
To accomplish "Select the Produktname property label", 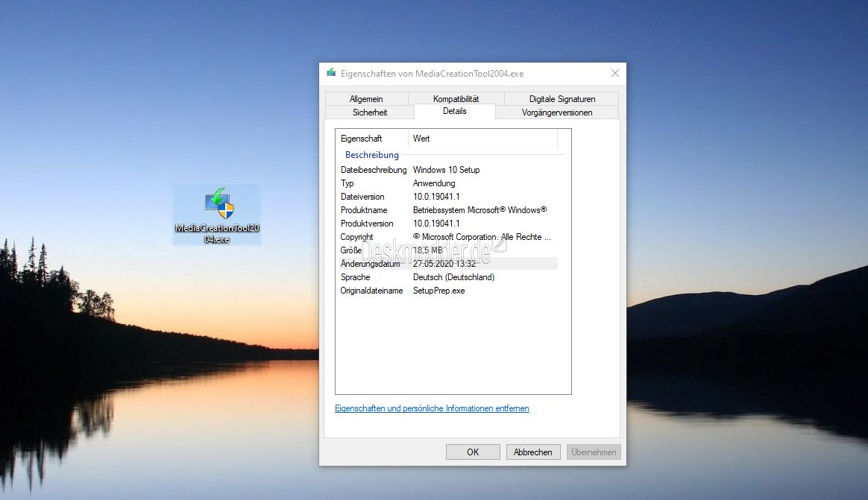I will point(364,210).
